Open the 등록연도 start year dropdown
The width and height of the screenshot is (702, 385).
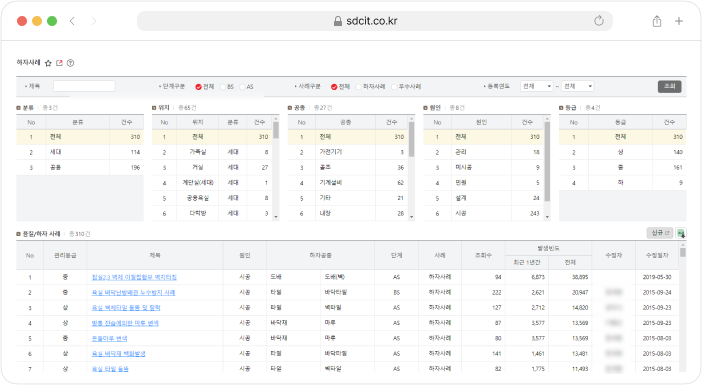click(x=537, y=86)
